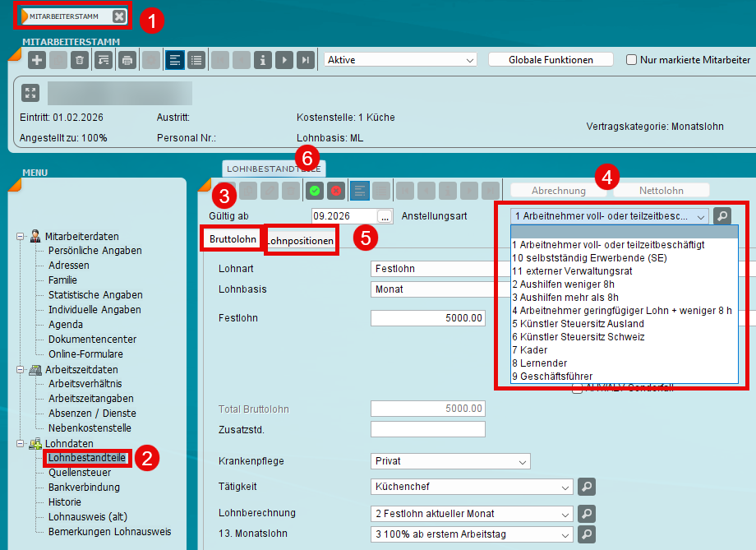
Task: Open the Anstellungsart dropdown
Action: pos(610,216)
